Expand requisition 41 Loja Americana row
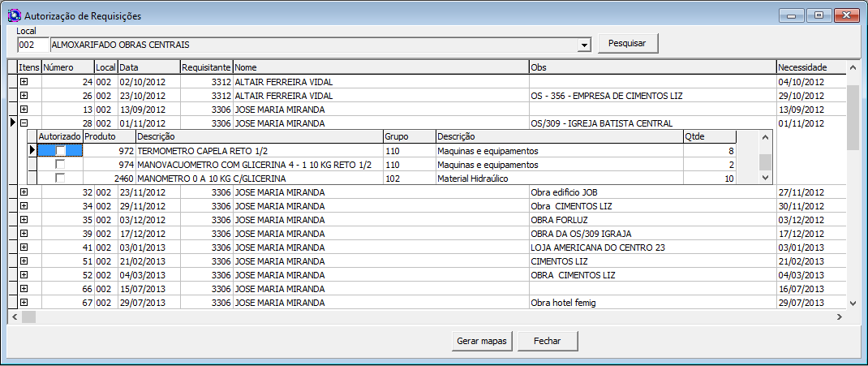The width and height of the screenshot is (868, 366). (24, 248)
